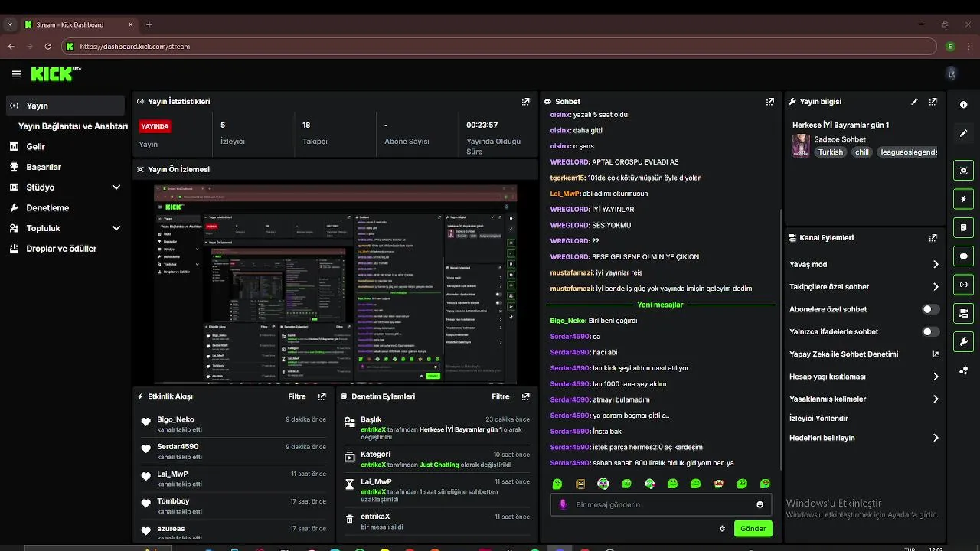Toggle Abonelere özel sohbet switch
The height and width of the screenshot is (551, 980).
[x=930, y=309]
